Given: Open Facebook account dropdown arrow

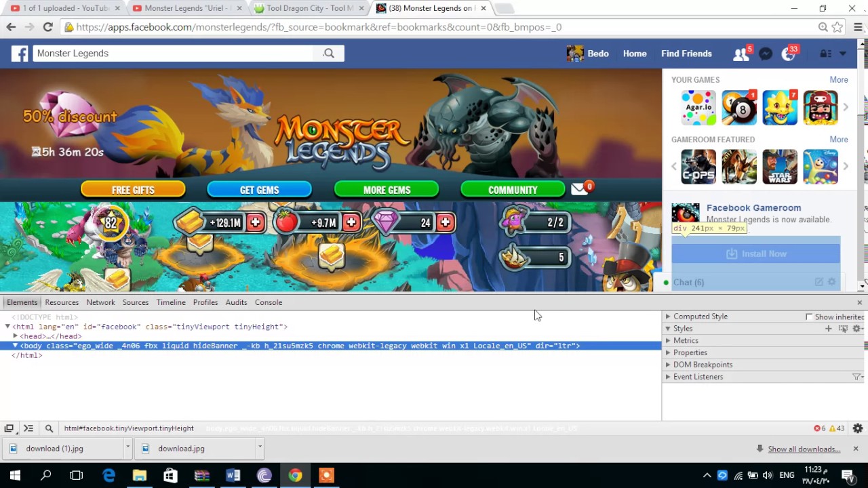Looking at the screenshot, I should click(843, 54).
